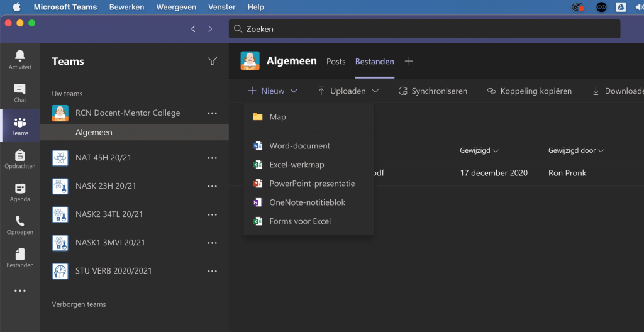
Task: Open Chat in the left sidebar
Action: pos(19,92)
